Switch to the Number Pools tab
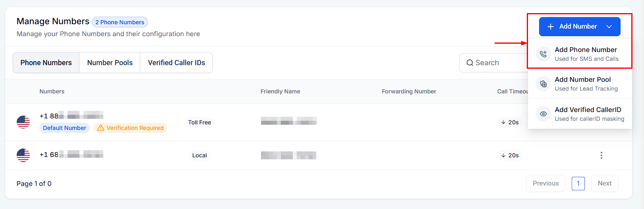 [x=110, y=63]
